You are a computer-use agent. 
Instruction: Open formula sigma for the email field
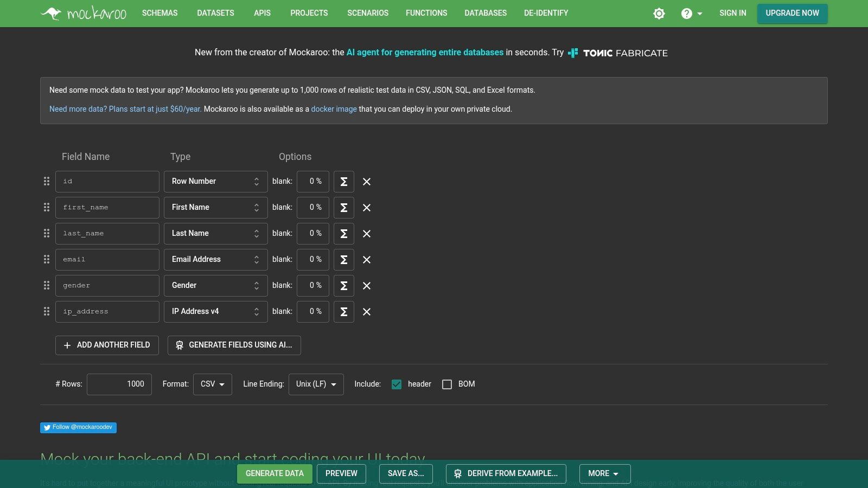pyautogui.click(x=343, y=260)
